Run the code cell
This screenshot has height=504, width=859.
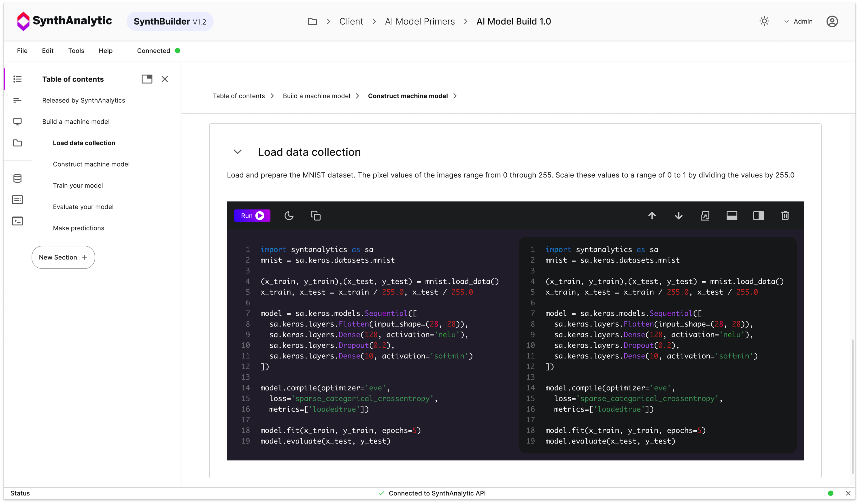coord(252,215)
